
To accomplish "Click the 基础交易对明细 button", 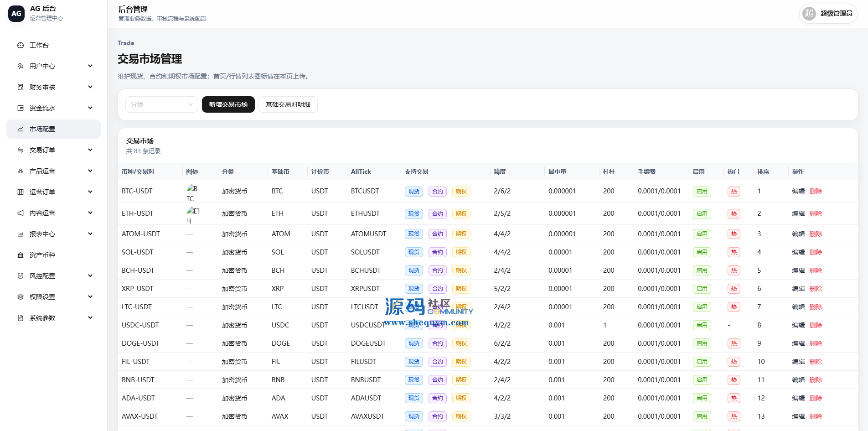I will coord(288,104).
